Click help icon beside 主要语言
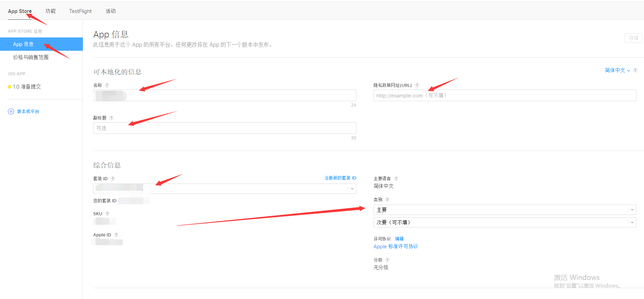The height and width of the screenshot is (299, 644). pos(396,179)
